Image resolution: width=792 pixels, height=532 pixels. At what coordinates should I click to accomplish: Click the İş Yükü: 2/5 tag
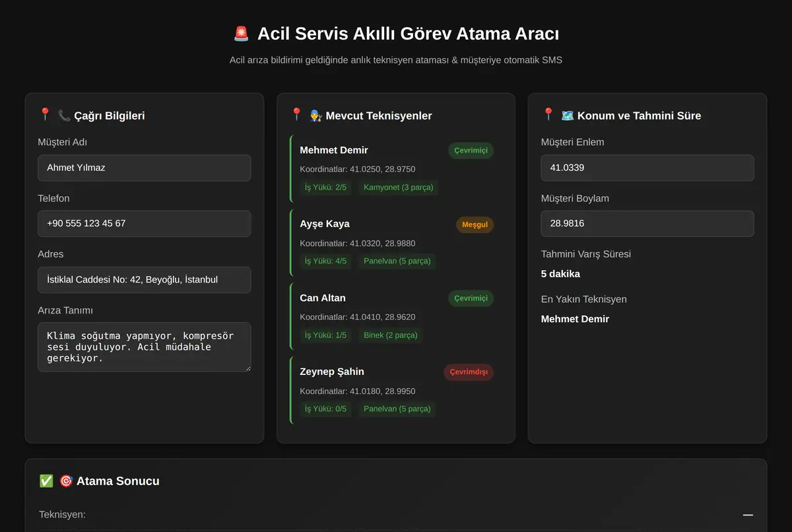[x=325, y=187]
